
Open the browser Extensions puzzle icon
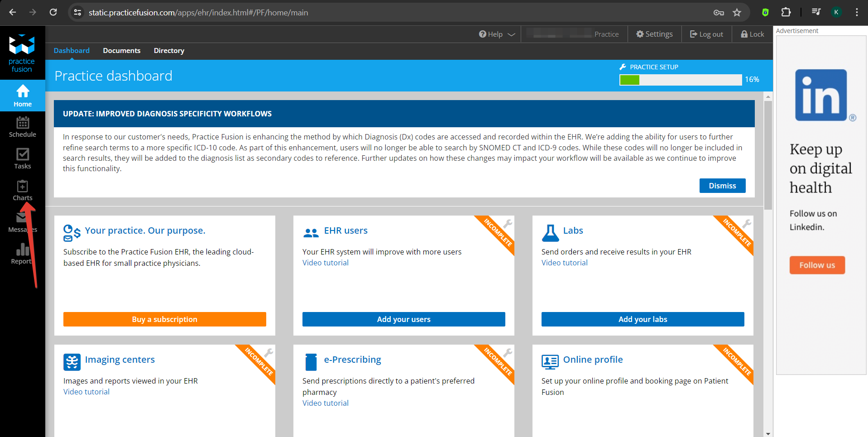pos(786,13)
